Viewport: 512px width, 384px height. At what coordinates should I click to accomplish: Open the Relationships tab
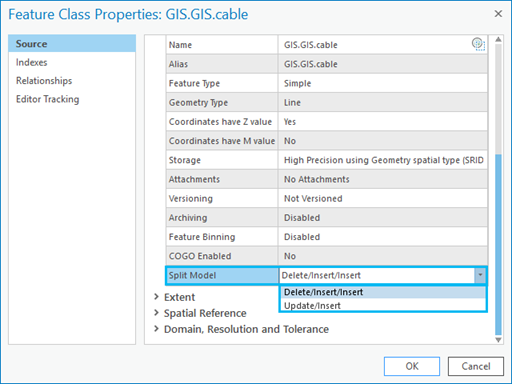click(x=44, y=81)
